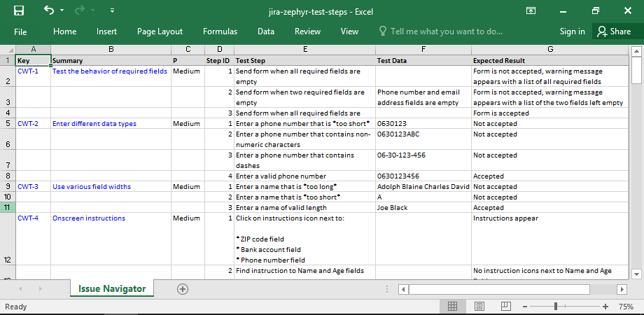Add a new sheet with plus icon

tap(183, 288)
